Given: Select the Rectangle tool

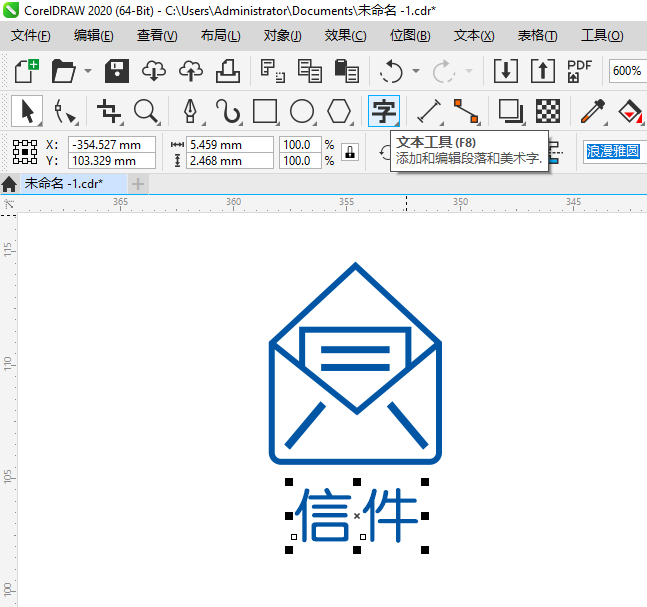Looking at the screenshot, I should pyautogui.click(x=264, y=111).
